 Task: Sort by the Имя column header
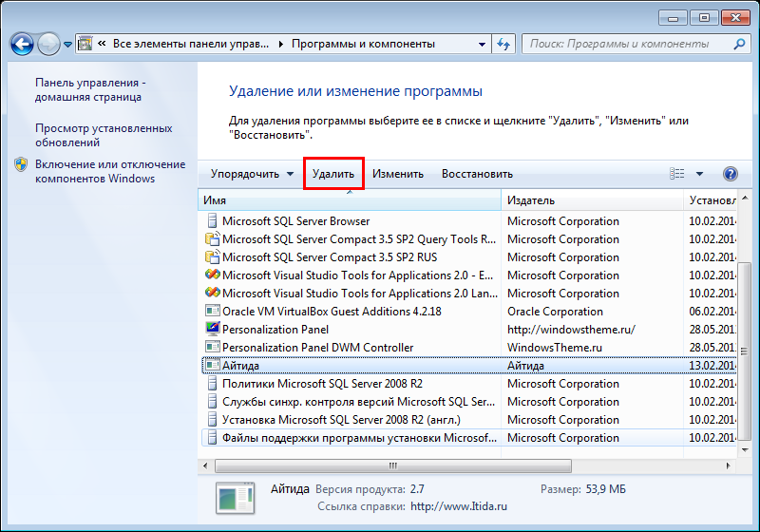pyautogui.click(x=350, y=200)
